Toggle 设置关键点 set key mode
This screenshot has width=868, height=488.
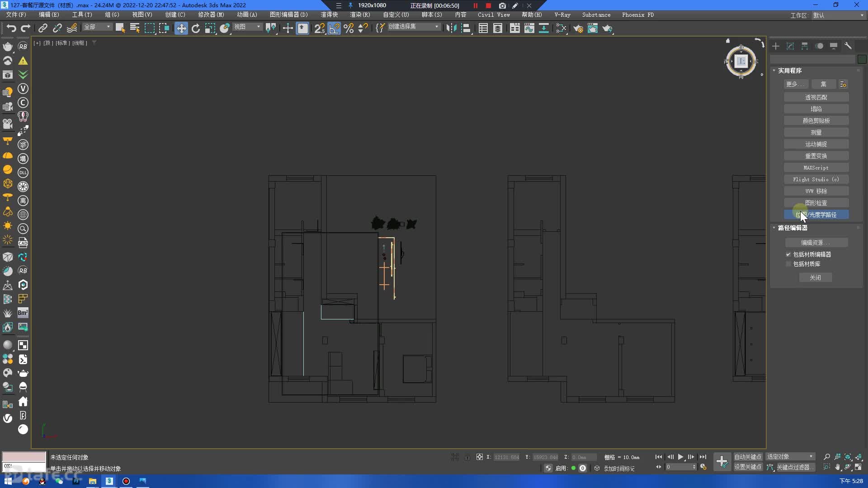(x=748, y=467)
